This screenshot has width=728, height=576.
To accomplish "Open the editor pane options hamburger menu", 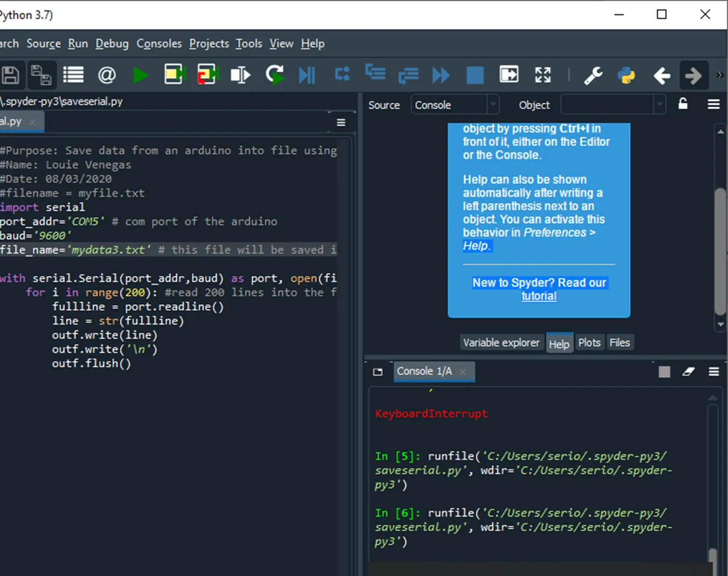I will (x=341, y=122).
